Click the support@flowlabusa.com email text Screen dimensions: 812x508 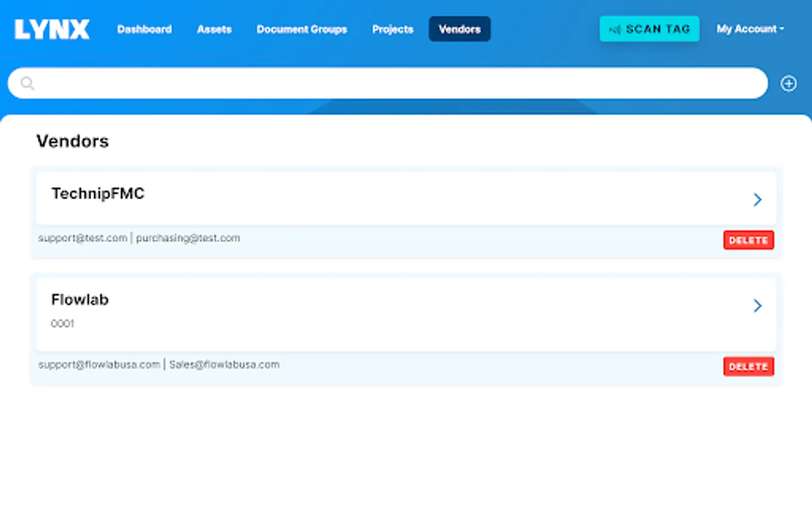(x=99, y=364)
